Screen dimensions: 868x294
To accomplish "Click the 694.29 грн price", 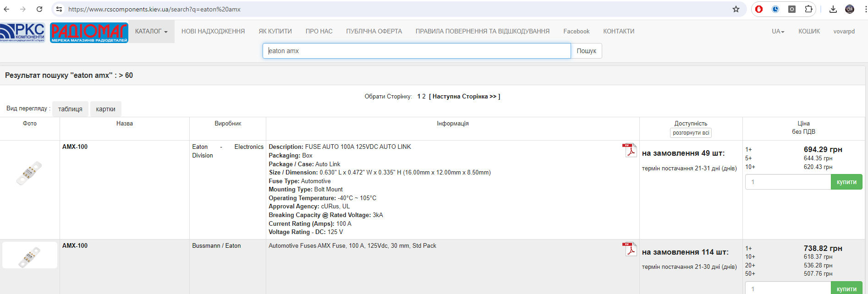I will 823,150.
